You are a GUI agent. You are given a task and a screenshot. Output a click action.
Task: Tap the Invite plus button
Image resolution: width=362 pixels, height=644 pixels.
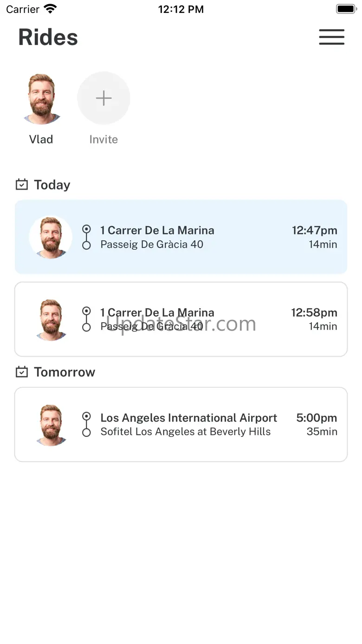click(103, 98)
